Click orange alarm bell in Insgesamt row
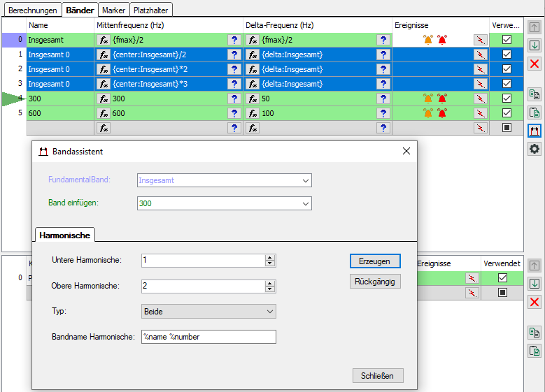Screen dimensions: 545x392 [x=428, y=40]
